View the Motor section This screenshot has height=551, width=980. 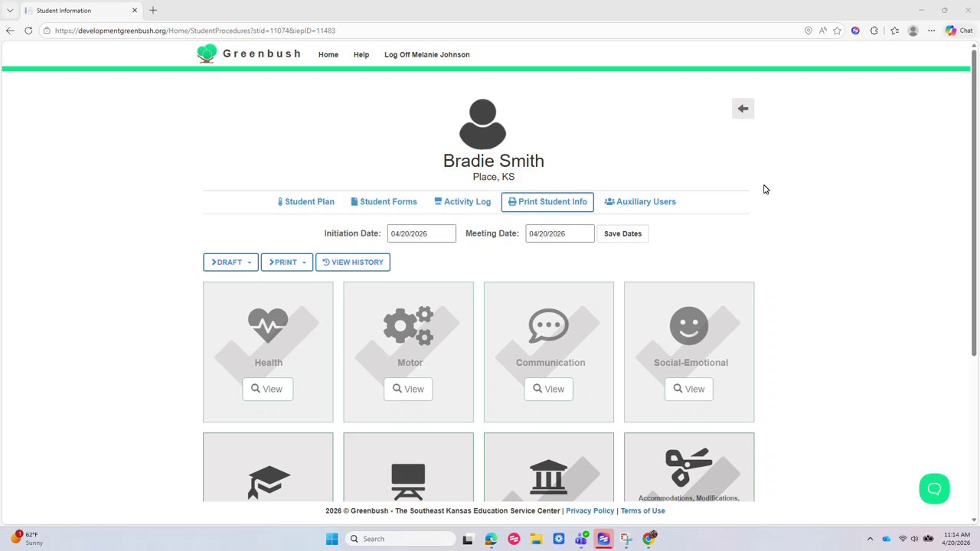408,389
